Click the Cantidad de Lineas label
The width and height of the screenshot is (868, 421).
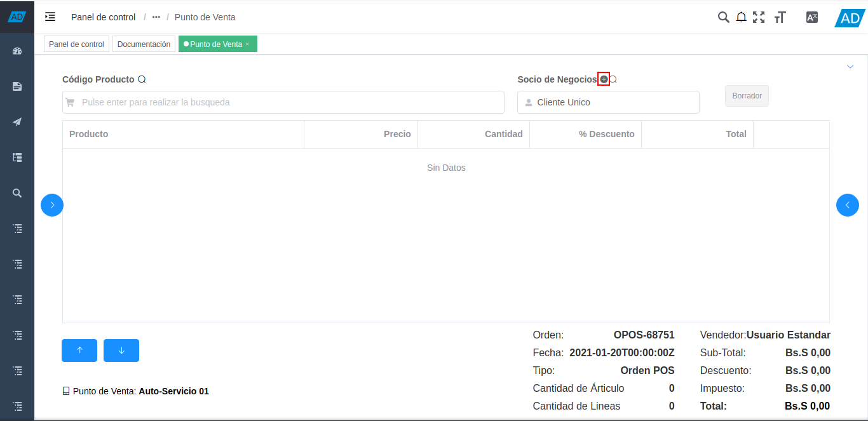coord(576,406)
